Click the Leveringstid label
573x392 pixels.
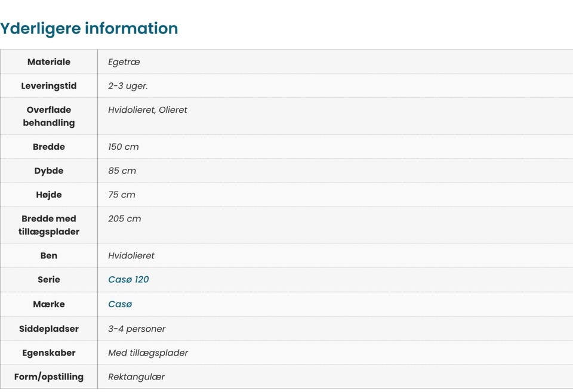[x=49, y=85]
